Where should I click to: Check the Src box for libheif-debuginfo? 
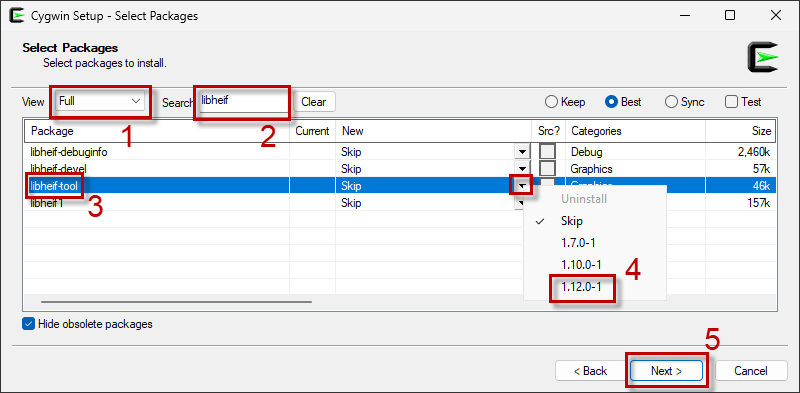tap(548, 152)
